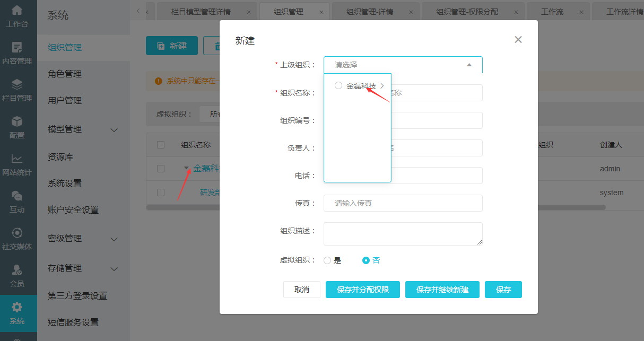The height and width of the screenshot is (341, 644).
Task: Open the 社交媒体 social media icon
Action: 17,233
